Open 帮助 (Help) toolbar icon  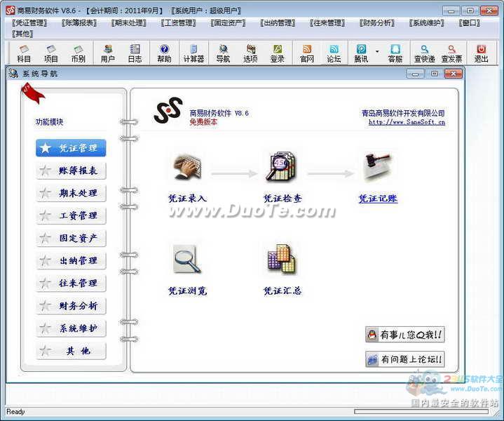point(164,53)
